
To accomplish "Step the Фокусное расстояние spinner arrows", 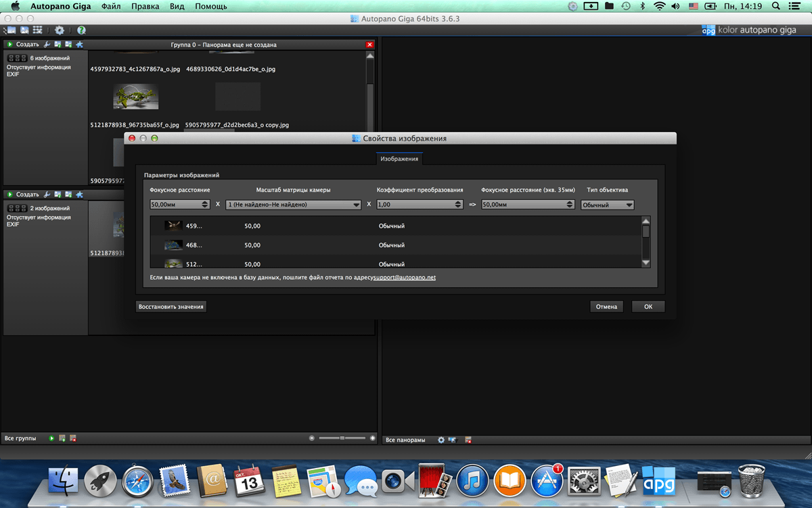I will pos(205,205).
